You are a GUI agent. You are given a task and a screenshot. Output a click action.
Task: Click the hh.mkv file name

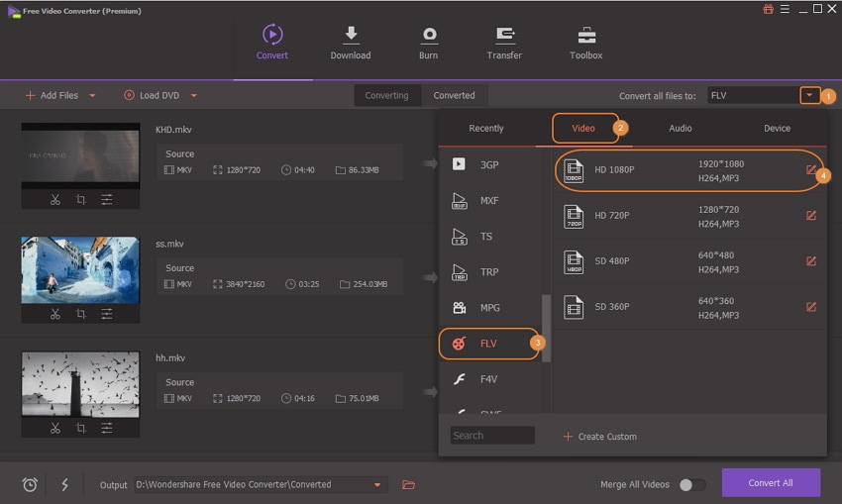[170, 358]
